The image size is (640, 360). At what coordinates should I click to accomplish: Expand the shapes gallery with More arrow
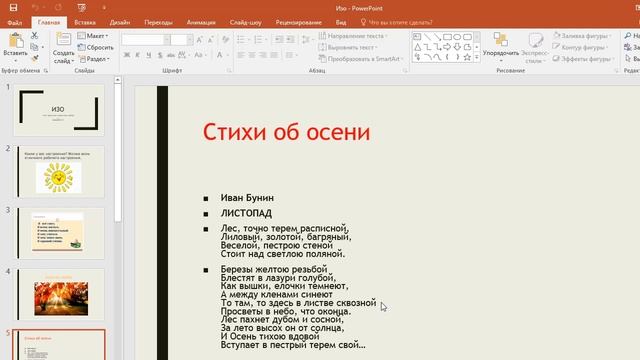[477, 58]
